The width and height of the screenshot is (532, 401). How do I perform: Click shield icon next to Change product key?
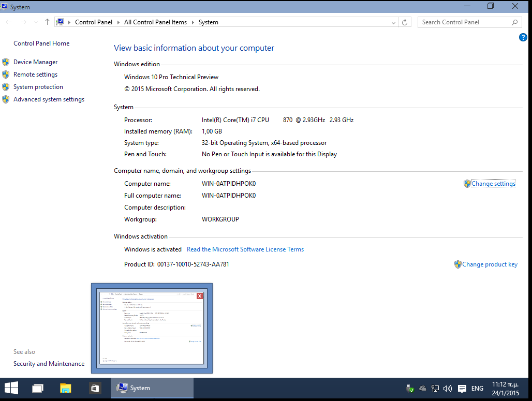coord(457,264)
